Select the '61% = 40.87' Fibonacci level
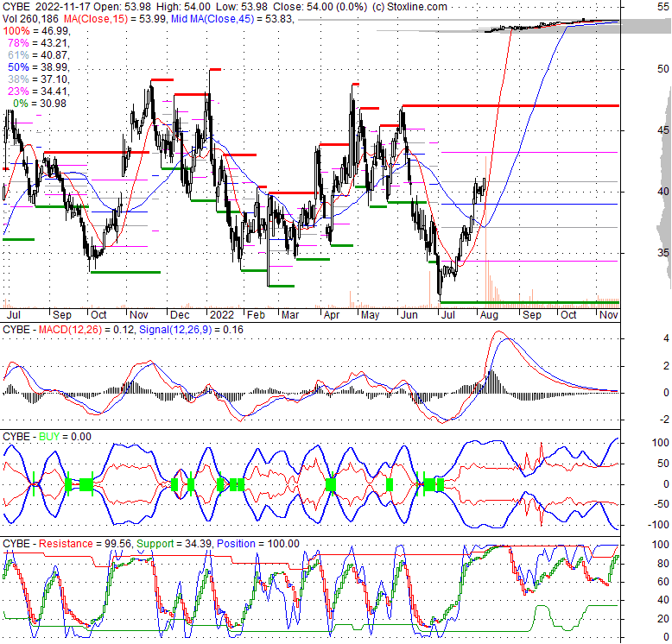The width and height of the screenshot is (672, 644). 38,54
